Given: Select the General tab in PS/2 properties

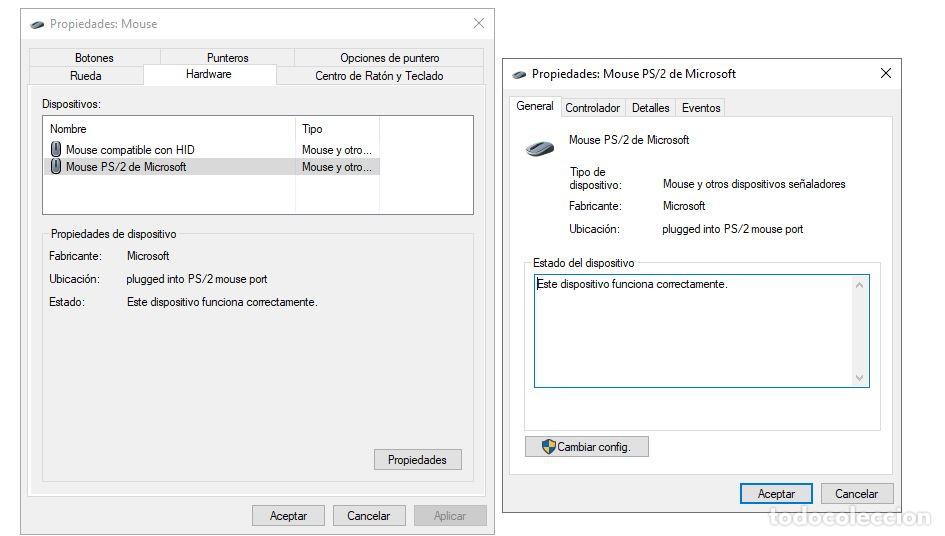Looking at the screenshot, I should tap(535, 106).
